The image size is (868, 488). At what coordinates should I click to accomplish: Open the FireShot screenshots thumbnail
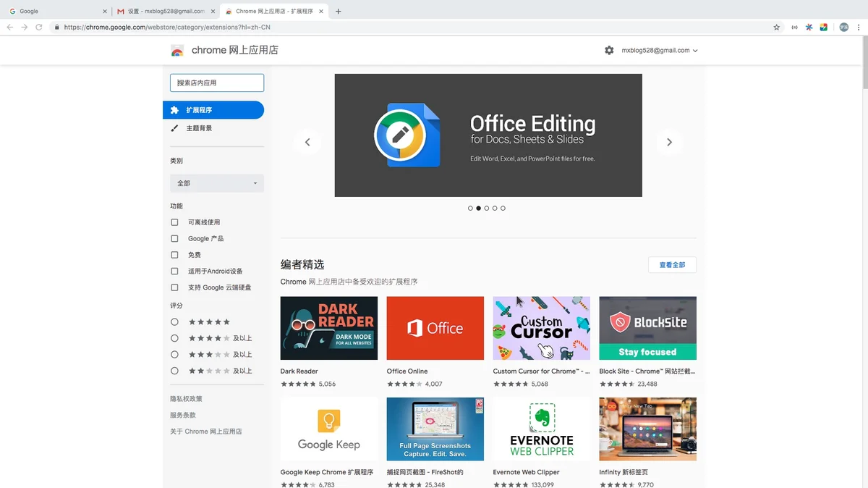click(x=435, y=429)
